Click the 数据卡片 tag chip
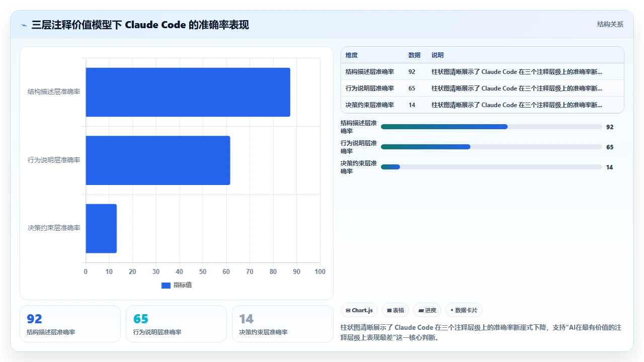The width and height of the screenshot is (644, 362). pyautogui.click(x=464, y=310)
